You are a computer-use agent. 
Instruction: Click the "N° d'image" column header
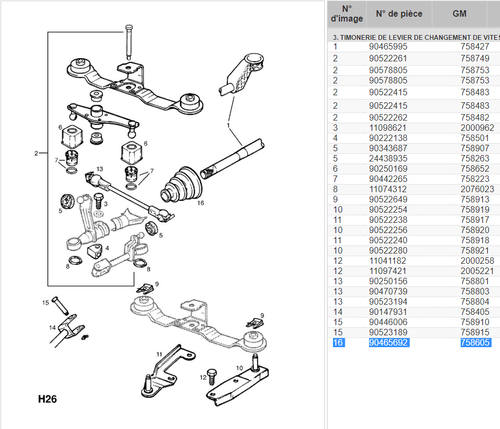coord(347,14)
